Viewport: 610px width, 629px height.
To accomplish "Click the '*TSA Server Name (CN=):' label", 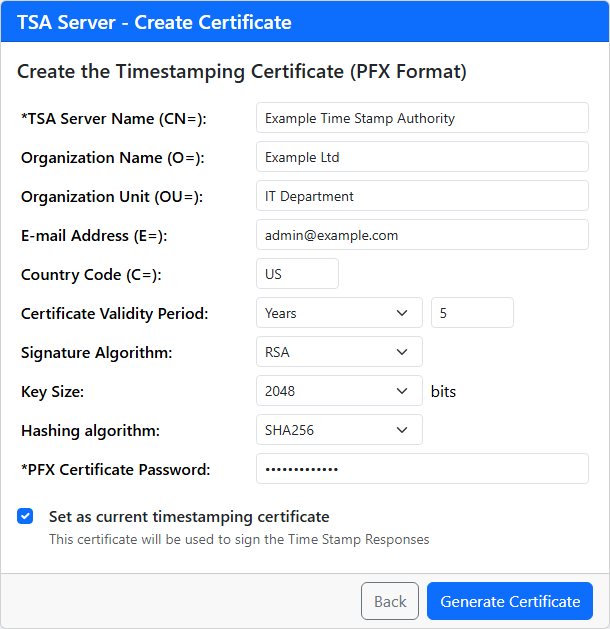I will click(113, 119).
